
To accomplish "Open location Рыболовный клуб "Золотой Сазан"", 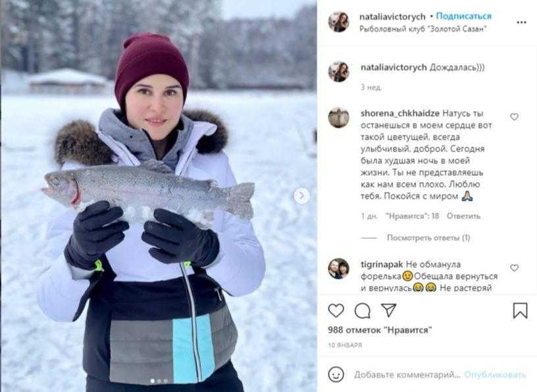I will 423,29.
